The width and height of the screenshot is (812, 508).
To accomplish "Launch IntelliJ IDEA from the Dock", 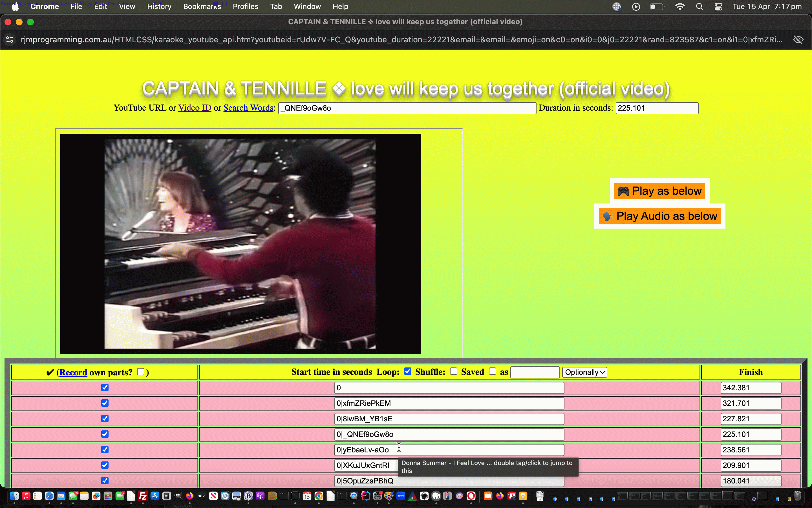I will [365, 496].
